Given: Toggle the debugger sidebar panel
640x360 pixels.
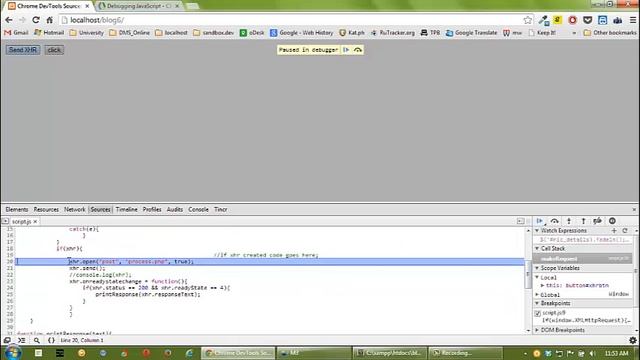Looking at the screenshot, I should pos(520,221).
